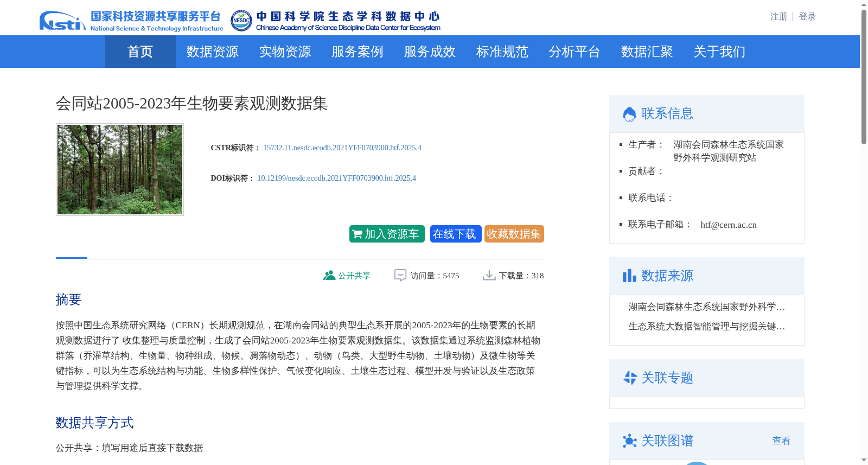This screenshot has height=465, width=868.
Task: Click the 关联专题 icon
Action: pyautogui.click(x=630, y=378)
